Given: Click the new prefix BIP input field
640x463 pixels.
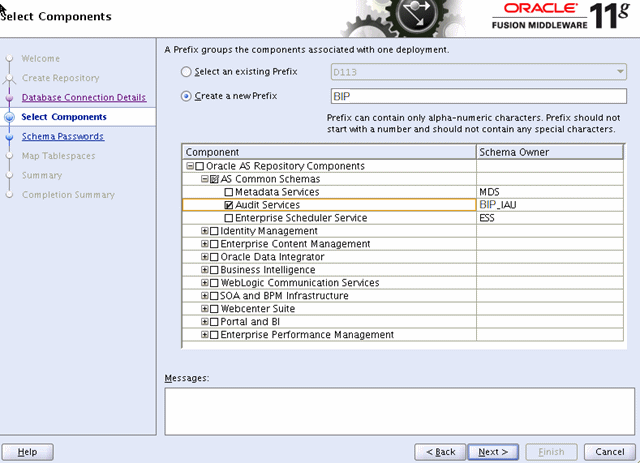Looking at the screenshot, I should [478, 96].
